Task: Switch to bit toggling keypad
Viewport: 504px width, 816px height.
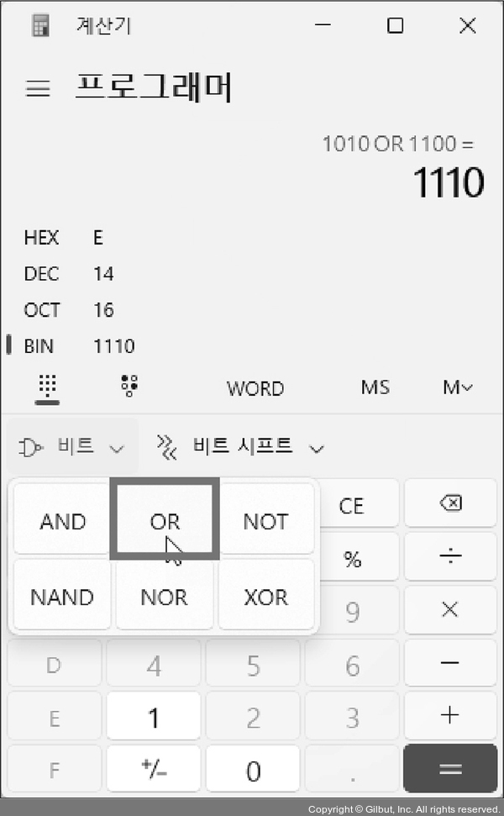Action: [129, 386]
